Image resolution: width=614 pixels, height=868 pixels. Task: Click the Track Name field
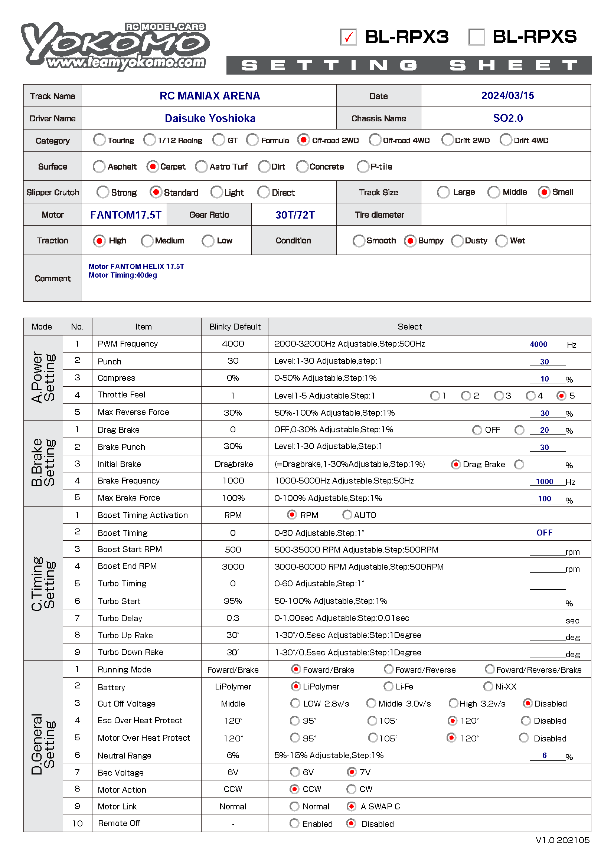(x=209, y=96)
